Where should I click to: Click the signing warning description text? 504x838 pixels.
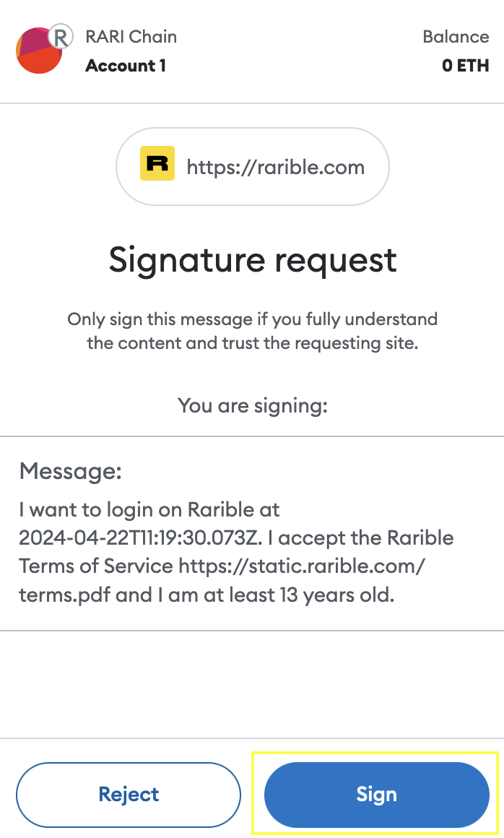point(252,331)
